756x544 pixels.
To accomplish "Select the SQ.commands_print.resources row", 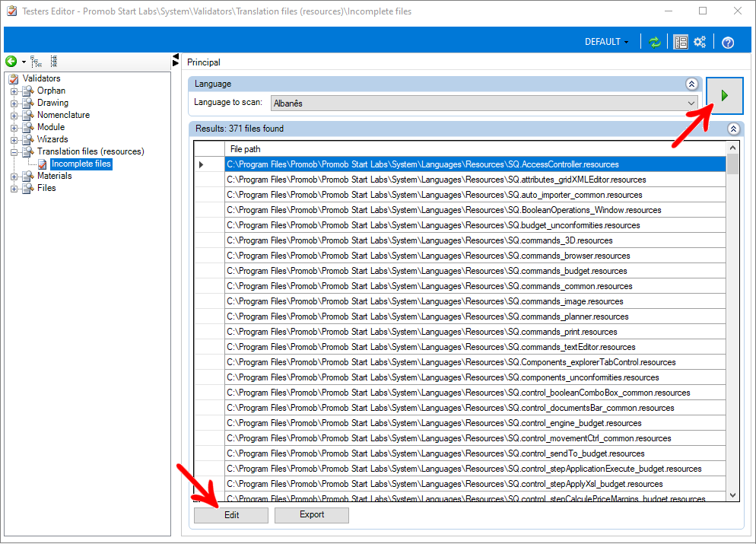I will pyautogui.click(x=475, y=332).
